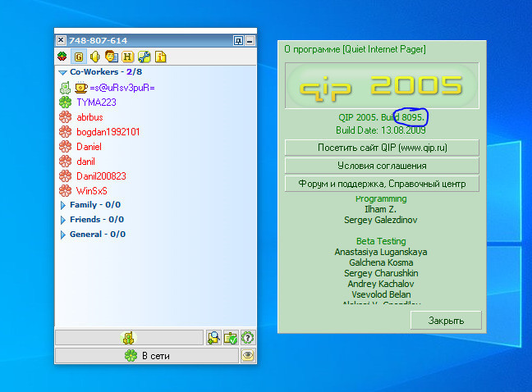The height and width of the screenshot is (392, 532).
Task: Pin the contact list window on top
Action: coord(237,40)
